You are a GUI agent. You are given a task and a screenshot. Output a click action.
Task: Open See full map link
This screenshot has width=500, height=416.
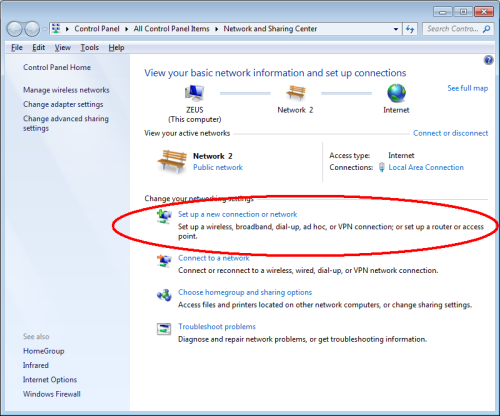tap(467, 88)
